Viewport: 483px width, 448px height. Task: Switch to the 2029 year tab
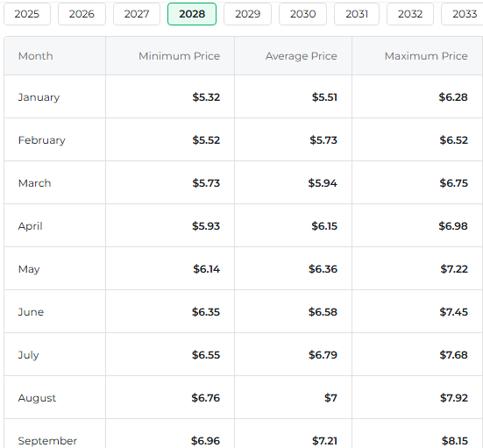point(248,14)
